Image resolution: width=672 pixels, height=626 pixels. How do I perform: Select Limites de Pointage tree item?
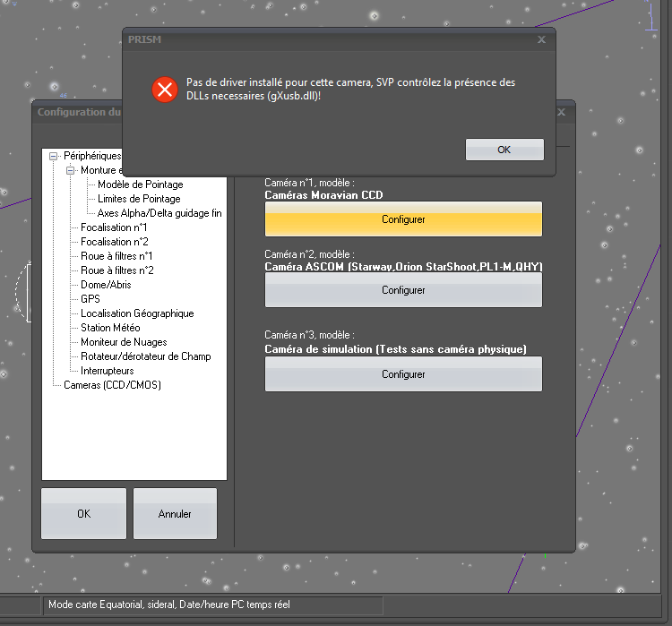(138, 199)
